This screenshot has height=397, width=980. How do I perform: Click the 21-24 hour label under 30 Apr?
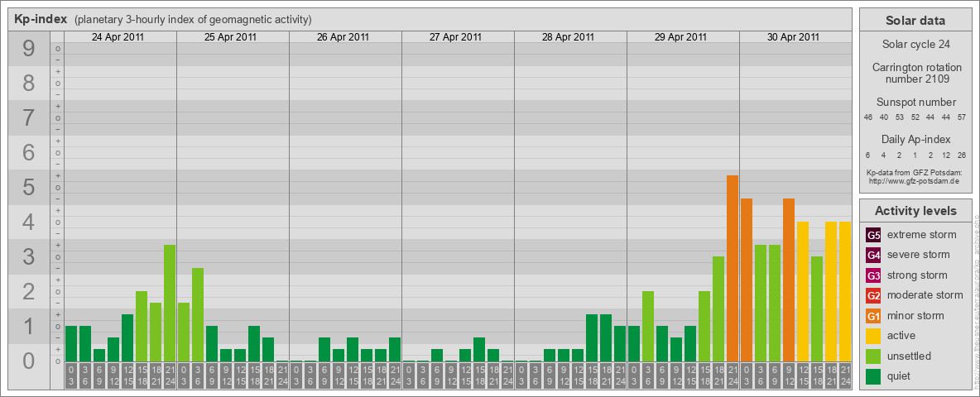click(x=845, y=375)
